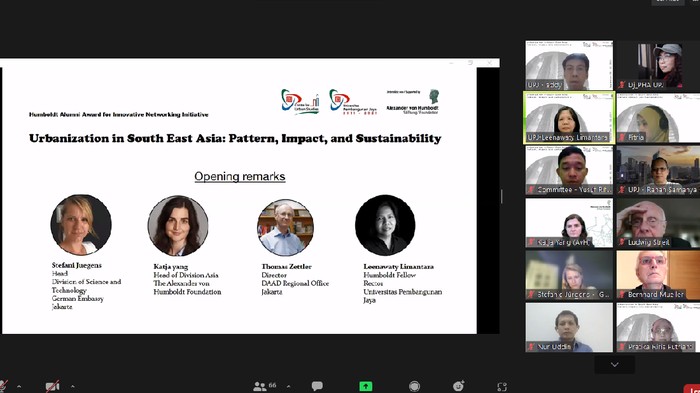Viewport: 700px width, 393px height.
Task: Click muted mic icon on Fitria's tile
Action: [622, 138]
